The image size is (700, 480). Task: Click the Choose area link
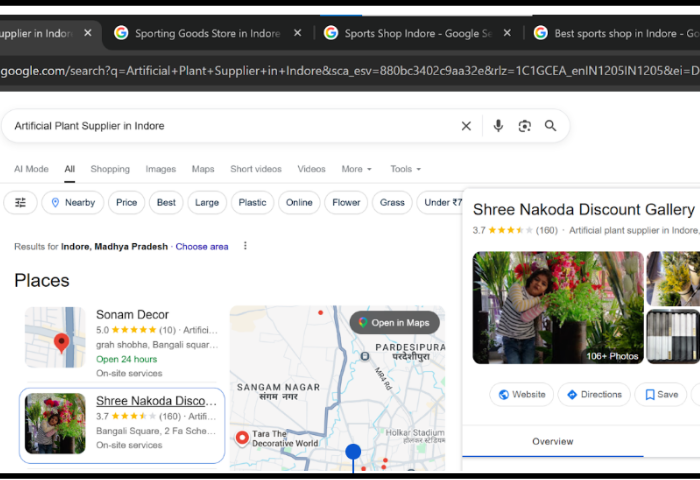202,246
